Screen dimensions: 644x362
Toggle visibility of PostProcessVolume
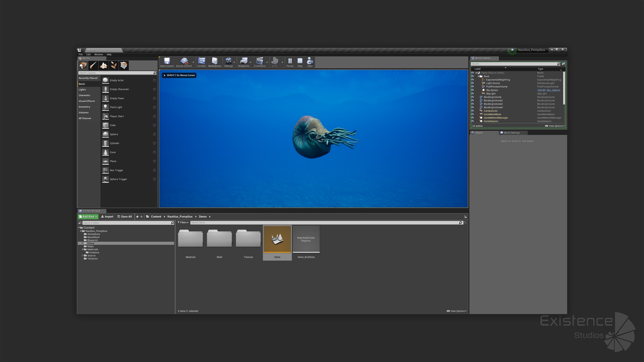(473, 87)
